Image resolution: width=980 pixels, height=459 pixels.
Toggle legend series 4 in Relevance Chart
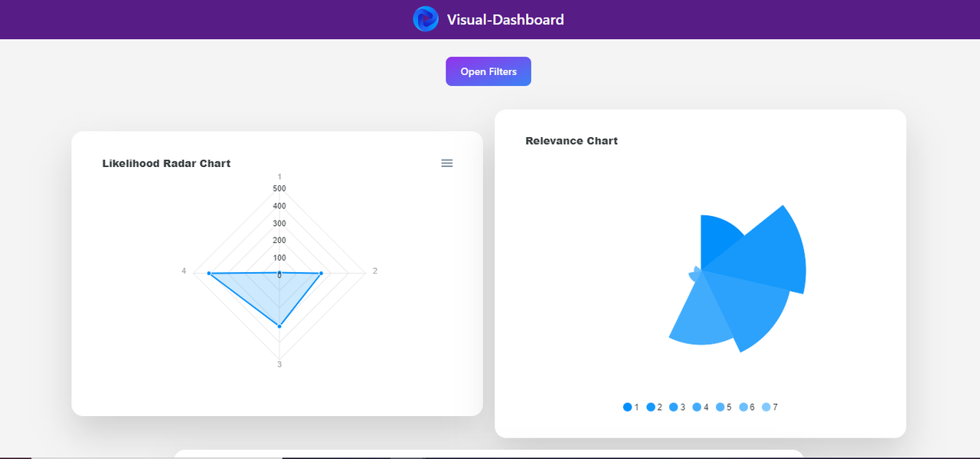click(700, 407)
